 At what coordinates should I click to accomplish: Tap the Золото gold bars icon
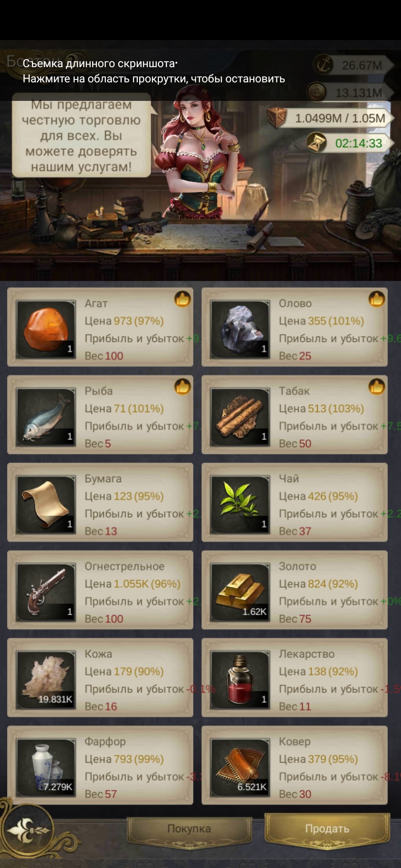[240, 592]
